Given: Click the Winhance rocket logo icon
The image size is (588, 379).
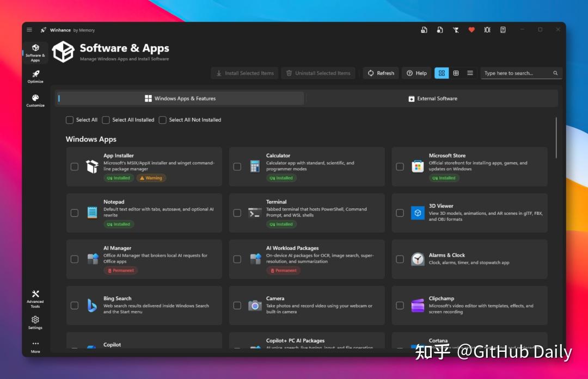Looking at the screenshot, I should [x=44, y=30].
